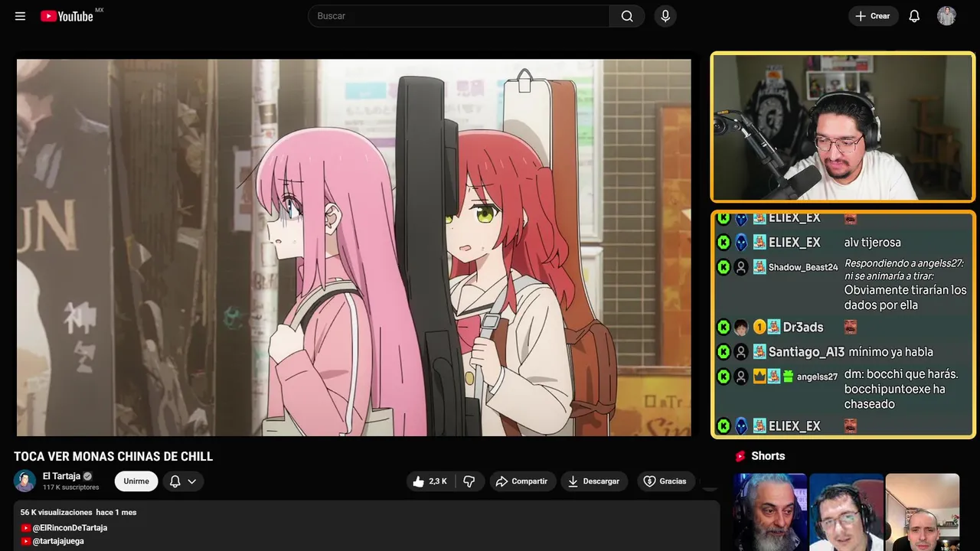Open the hamburger guide menu
The height and width of the screenshot is (551, 980).
tap(20, 16)
